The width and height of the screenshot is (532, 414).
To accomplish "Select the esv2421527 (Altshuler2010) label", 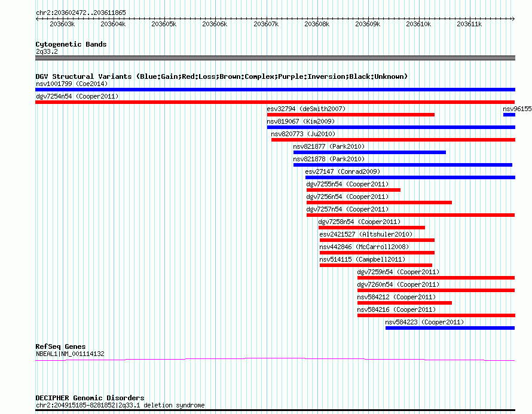I will [366, 234].
